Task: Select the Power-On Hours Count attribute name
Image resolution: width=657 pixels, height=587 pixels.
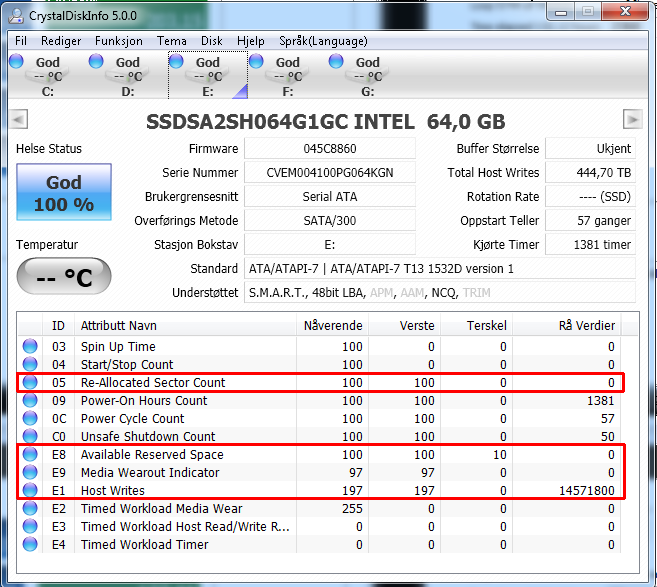Action: (x=144, y=401)
